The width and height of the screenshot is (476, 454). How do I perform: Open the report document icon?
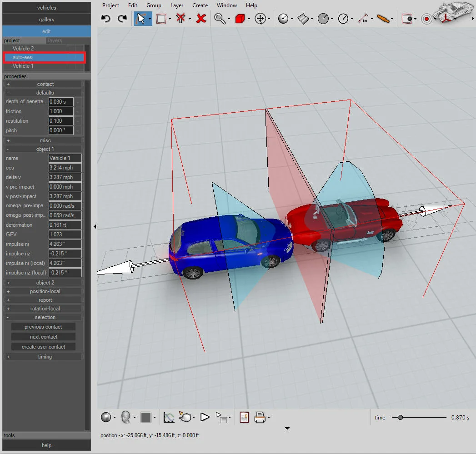244,417
